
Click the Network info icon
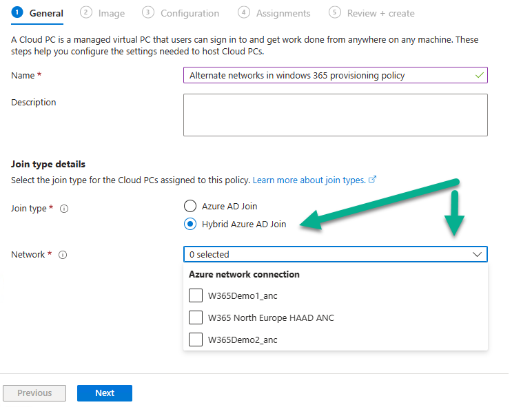tap(63, 255)
